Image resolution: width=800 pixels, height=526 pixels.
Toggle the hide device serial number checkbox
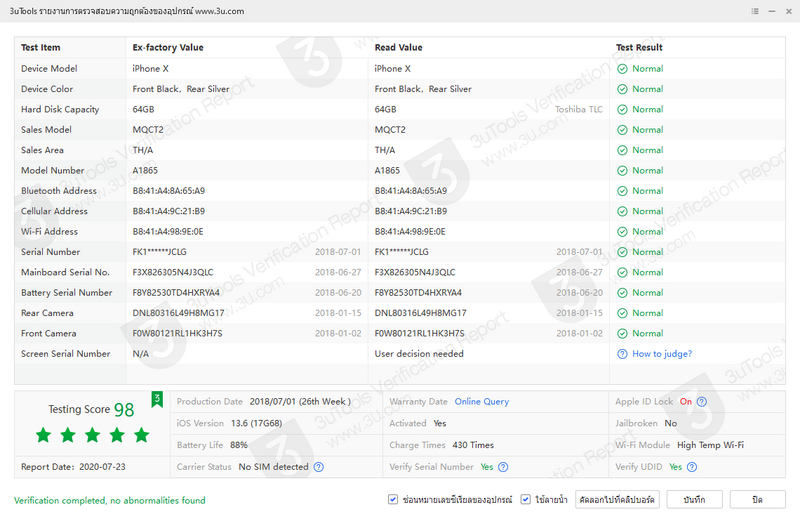393,499
